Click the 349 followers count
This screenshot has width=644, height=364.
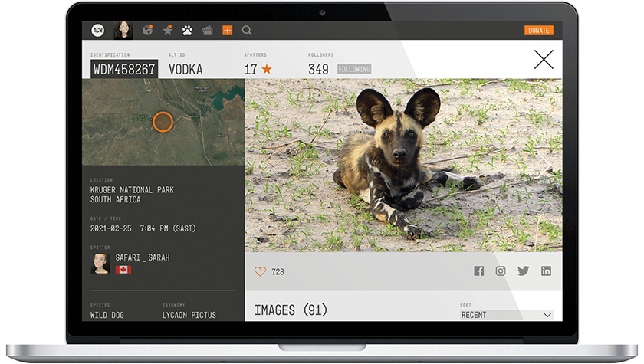[318, 70]
